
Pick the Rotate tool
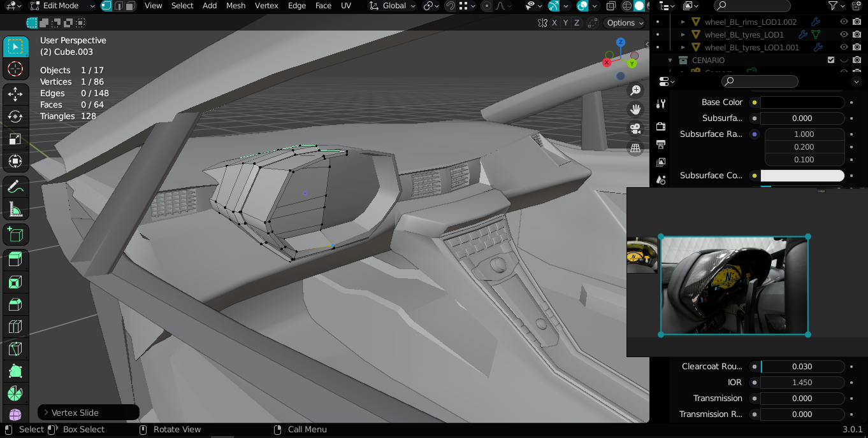tap(16, 117)
